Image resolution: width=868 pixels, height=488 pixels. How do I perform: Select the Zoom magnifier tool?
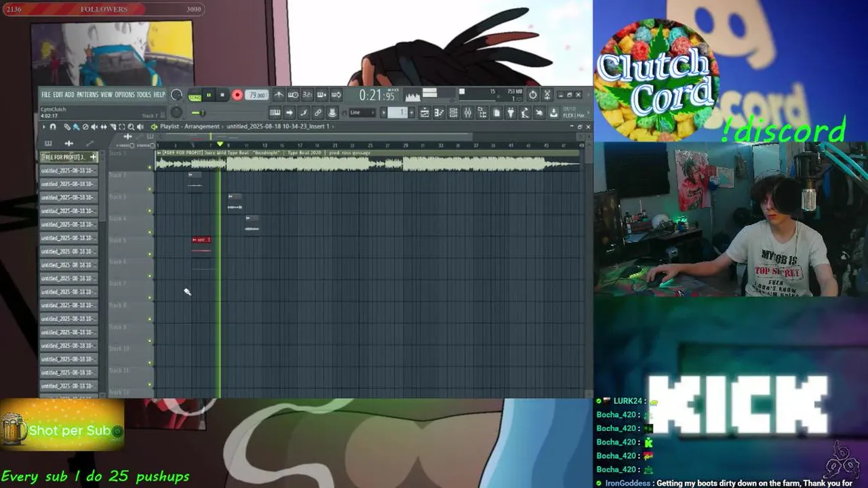[x=131, y=127]
